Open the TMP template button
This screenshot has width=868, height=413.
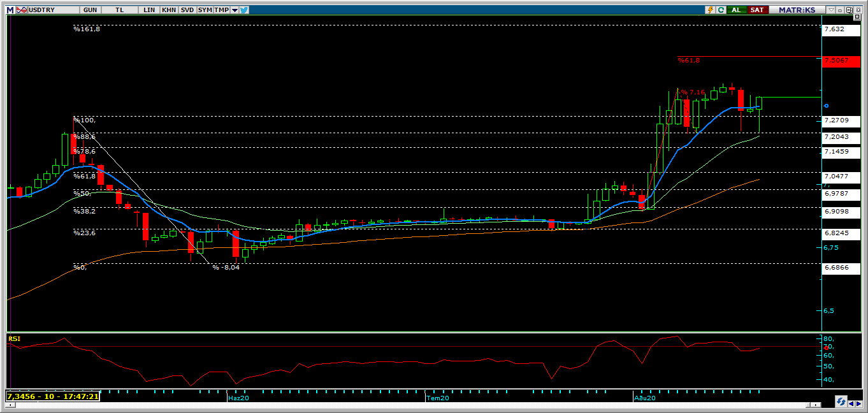pos(222,10)
